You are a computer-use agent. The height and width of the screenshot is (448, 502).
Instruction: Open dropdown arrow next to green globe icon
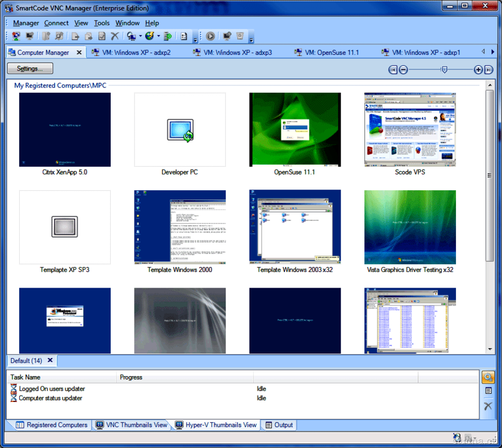[158, 36]
